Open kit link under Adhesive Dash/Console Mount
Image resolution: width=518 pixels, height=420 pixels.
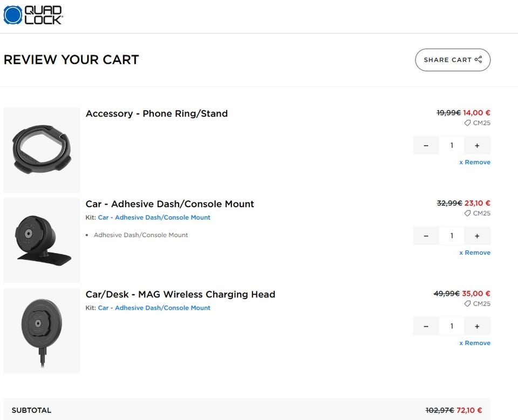click(x=154, y=218)
